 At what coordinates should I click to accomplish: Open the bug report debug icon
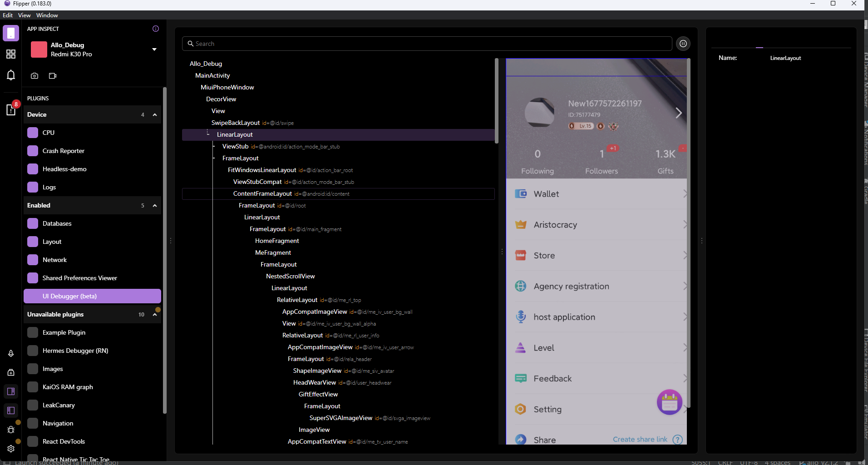[x=11, y=430]
